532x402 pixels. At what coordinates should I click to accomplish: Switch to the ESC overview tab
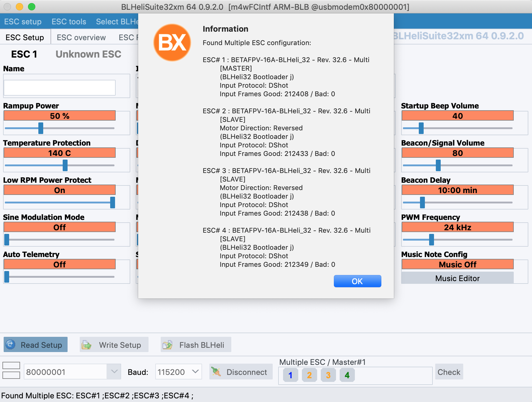click(x=81, y=37)
